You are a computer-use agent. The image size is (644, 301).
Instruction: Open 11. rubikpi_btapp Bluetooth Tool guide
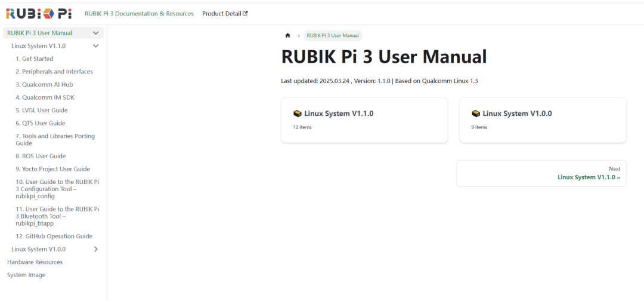pos(57,216)
